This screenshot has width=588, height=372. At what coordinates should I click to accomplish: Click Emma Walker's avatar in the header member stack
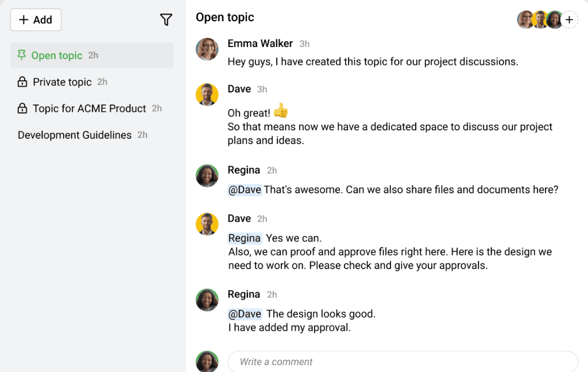(x=525, y=20)
